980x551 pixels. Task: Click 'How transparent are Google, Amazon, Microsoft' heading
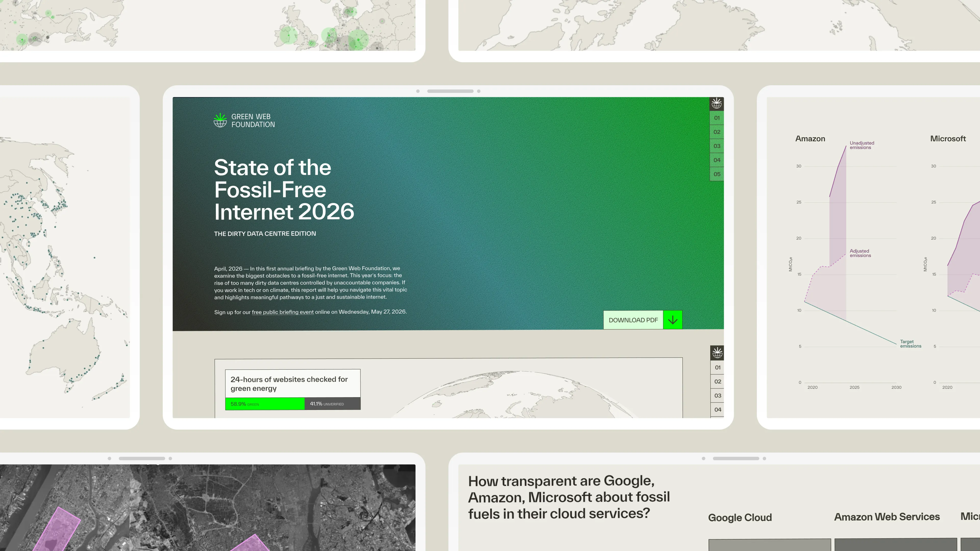(569, 497)
